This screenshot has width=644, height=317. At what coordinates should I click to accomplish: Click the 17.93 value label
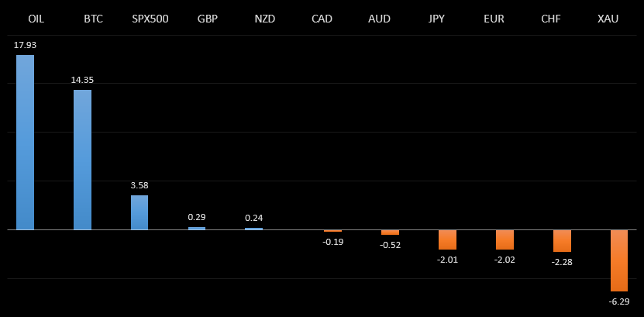26,45
